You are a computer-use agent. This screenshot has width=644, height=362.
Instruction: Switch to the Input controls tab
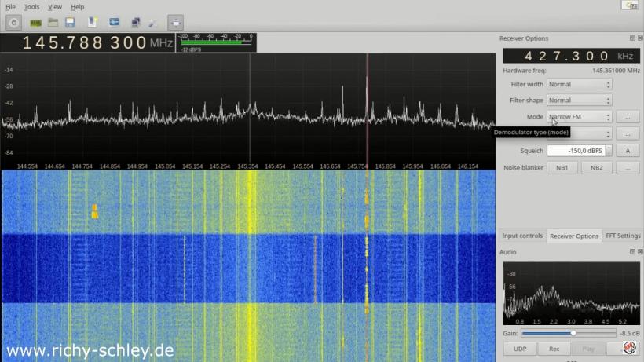click(522, 236)
